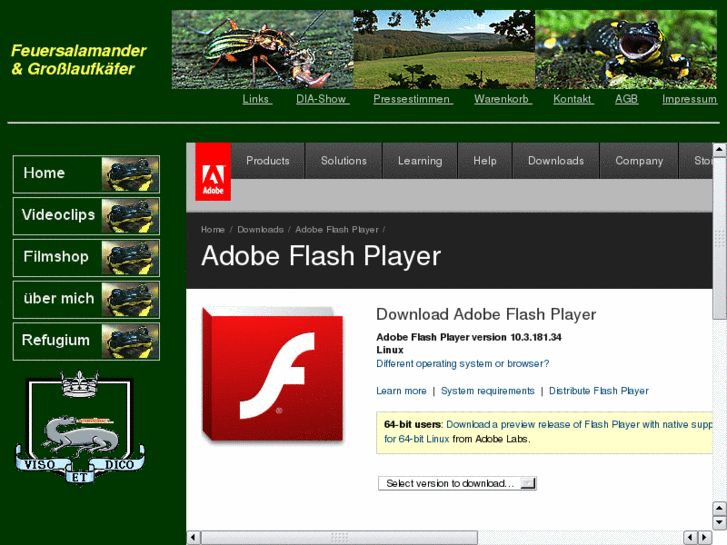The width and height of the screenshot is (727, 545).
Task: Click the beetle header photo
Action: 262,50
